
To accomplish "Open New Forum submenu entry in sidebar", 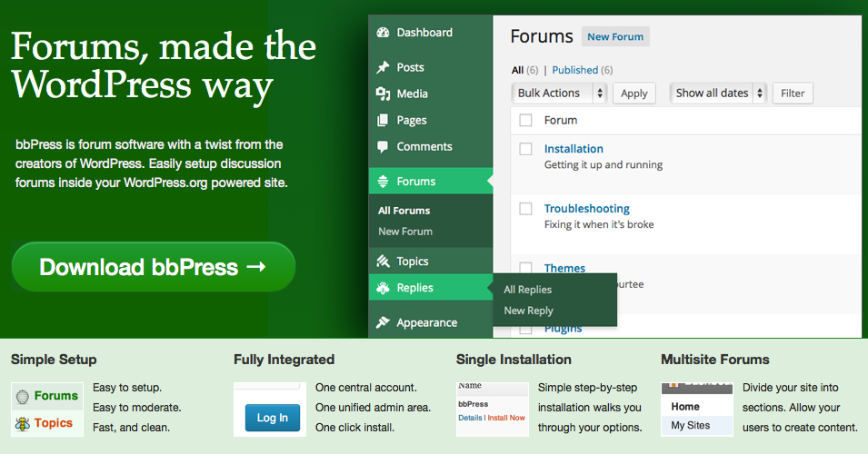I will pos(405,232).
